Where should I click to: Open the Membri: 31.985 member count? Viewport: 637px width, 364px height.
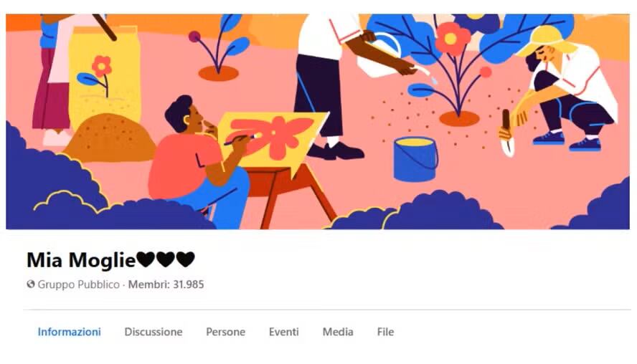point(166,284)
